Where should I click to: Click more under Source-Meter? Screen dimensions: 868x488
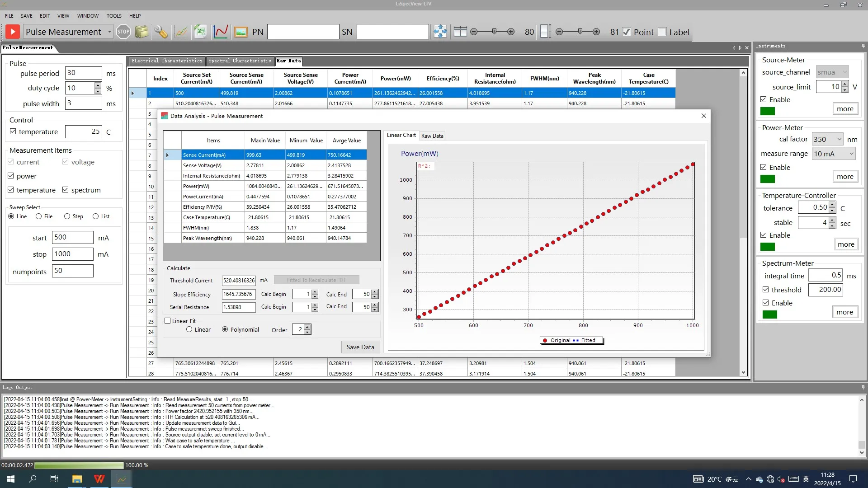pos(844,109)
